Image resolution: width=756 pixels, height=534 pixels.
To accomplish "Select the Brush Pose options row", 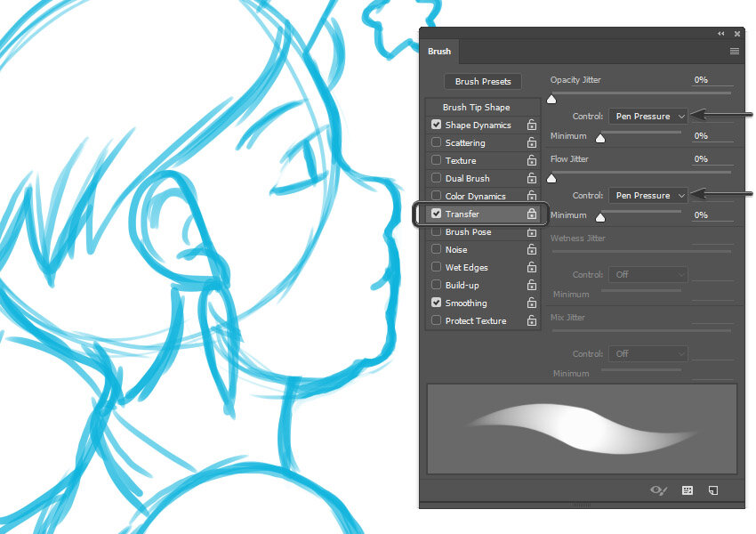I will click(483, 232).
